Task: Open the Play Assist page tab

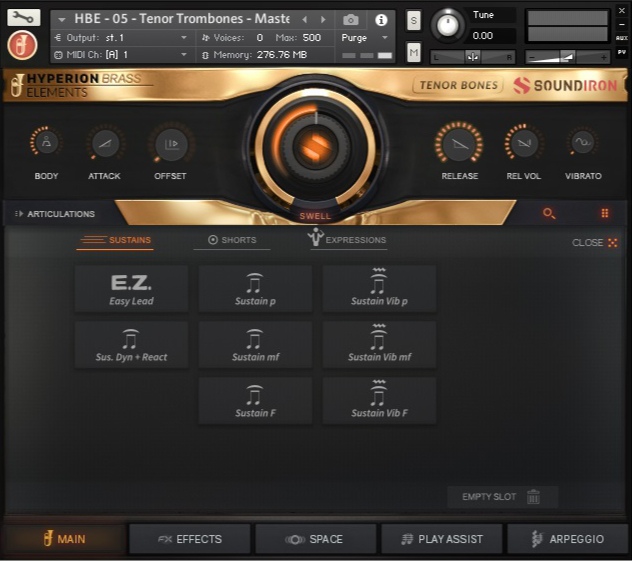Action: pos(442,539)
